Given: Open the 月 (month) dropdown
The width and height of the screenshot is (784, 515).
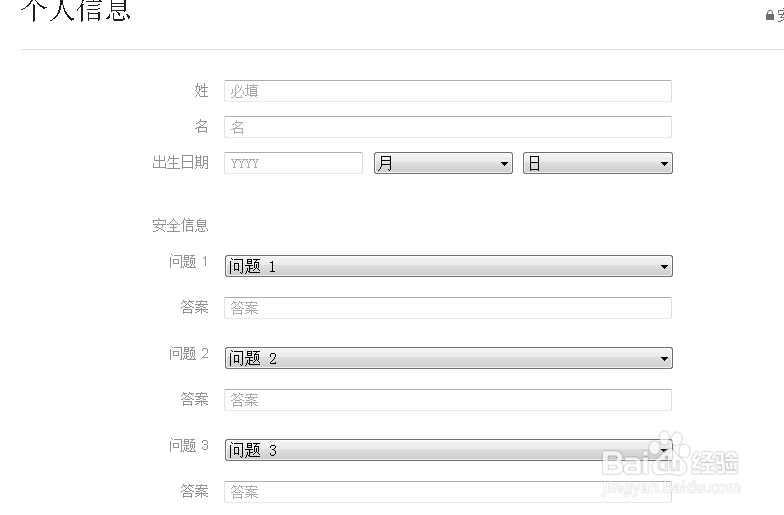Looking at the screenshot, I should (443, 163).
